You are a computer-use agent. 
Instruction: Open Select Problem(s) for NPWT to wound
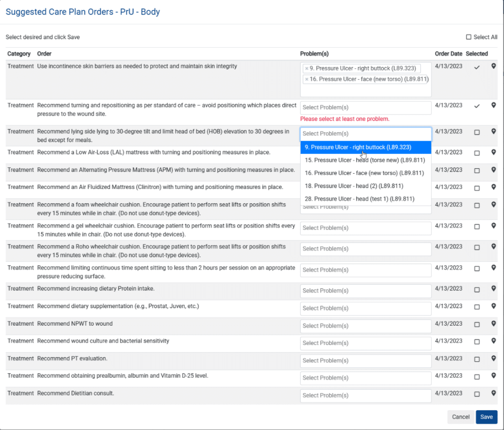tap(366, 326)
